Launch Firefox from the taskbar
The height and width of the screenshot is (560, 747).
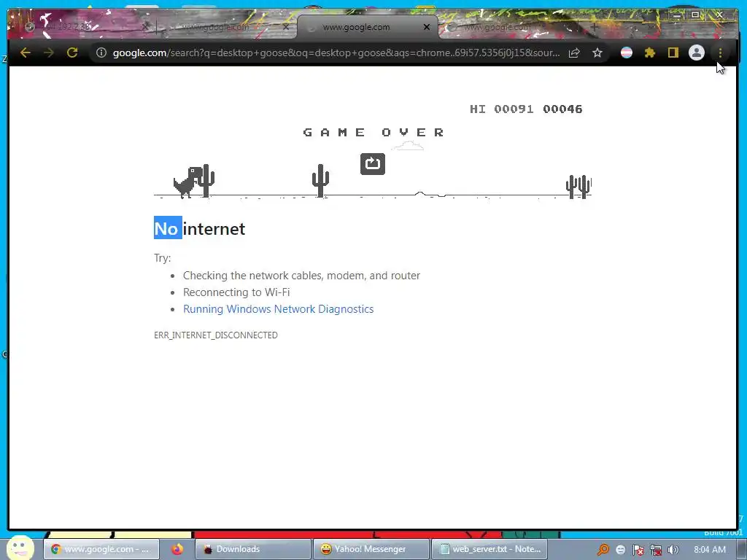click(x=177, y=549)
